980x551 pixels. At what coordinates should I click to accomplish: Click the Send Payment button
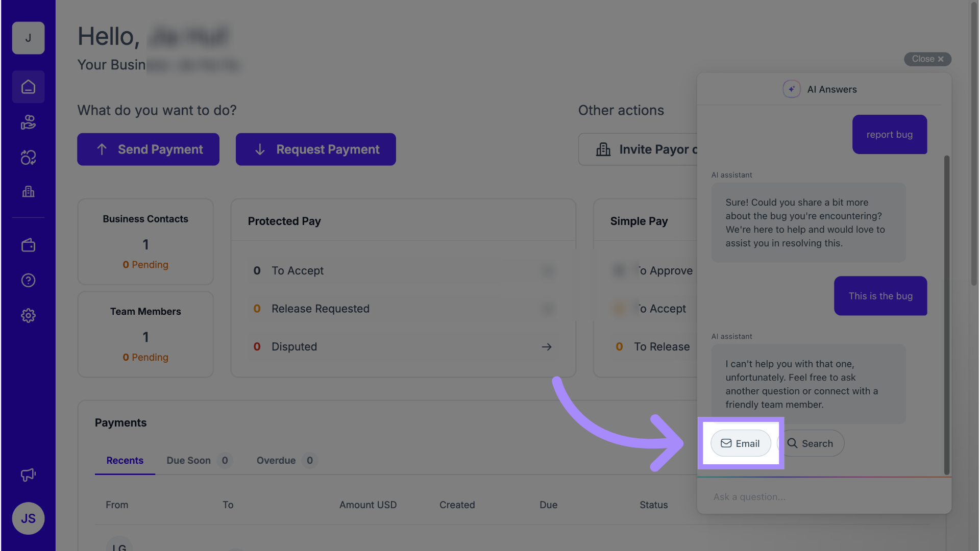point(148,149)
